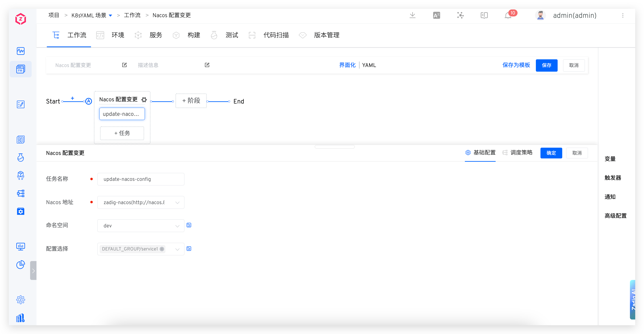Click the 任务名称 input field

click(141, 179)
